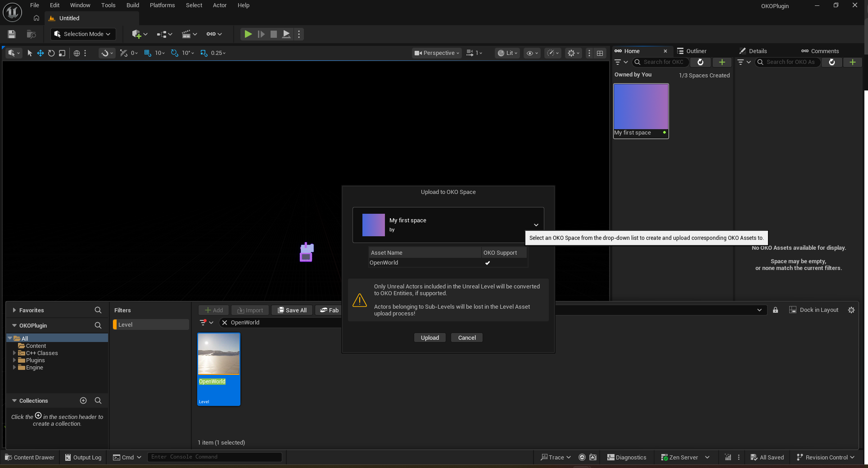This screenshot has height=468, width=868.
Task: Activate the Rotate gizmo tool
Action: pos(51,53)
